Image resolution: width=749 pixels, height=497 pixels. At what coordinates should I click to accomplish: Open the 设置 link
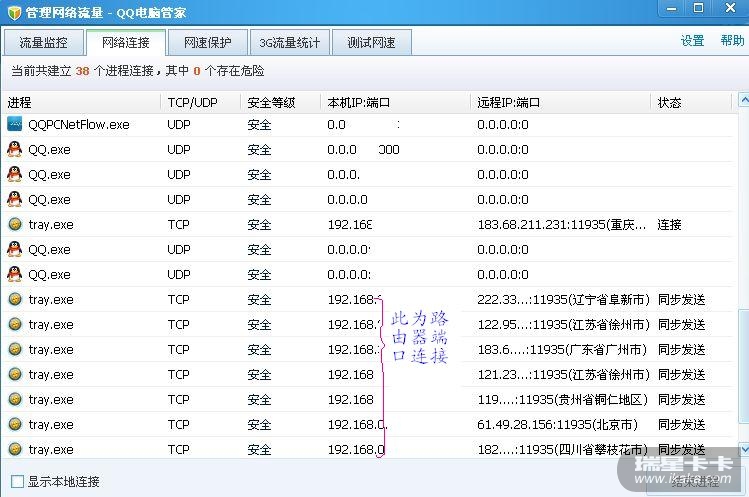coord(693,41)
